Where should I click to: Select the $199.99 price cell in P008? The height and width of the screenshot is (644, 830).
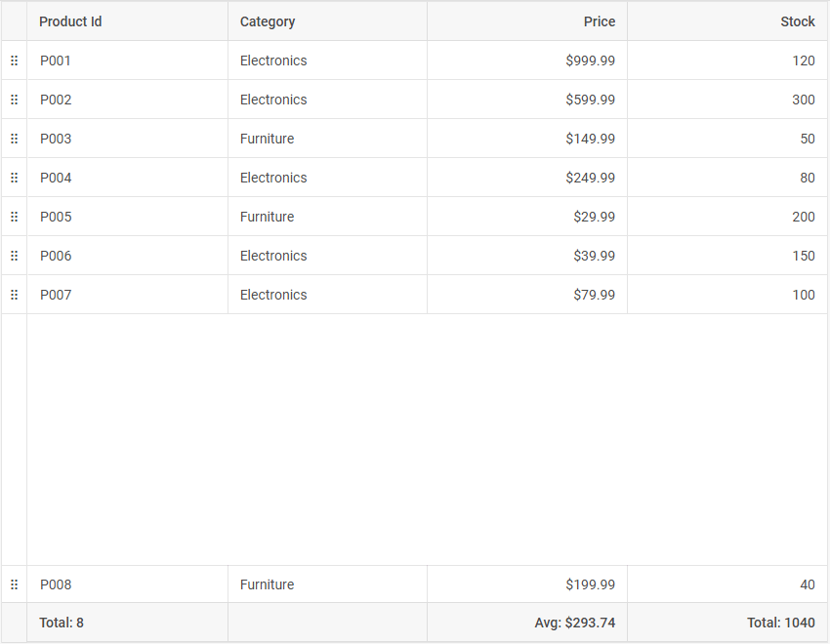coord(590,584)
